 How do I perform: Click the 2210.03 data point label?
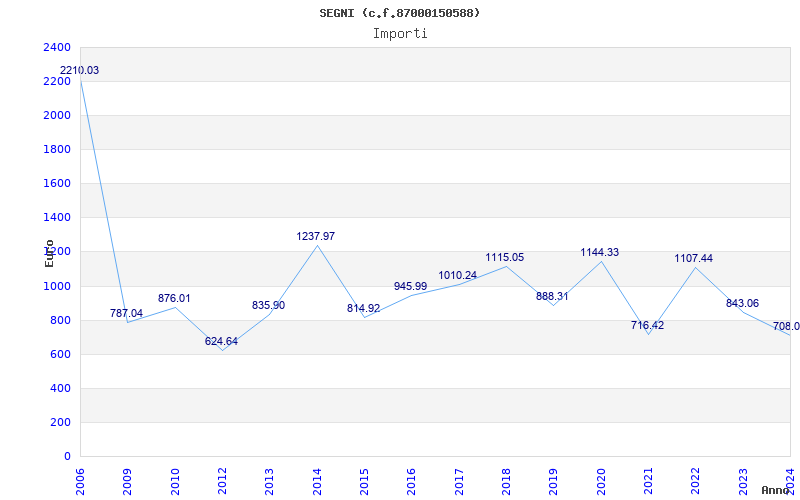(x=80, y=71)
